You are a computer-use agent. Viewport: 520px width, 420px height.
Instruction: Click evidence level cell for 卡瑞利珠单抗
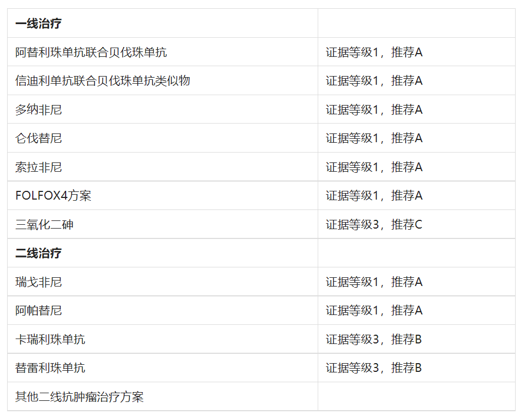pos(374,340)
